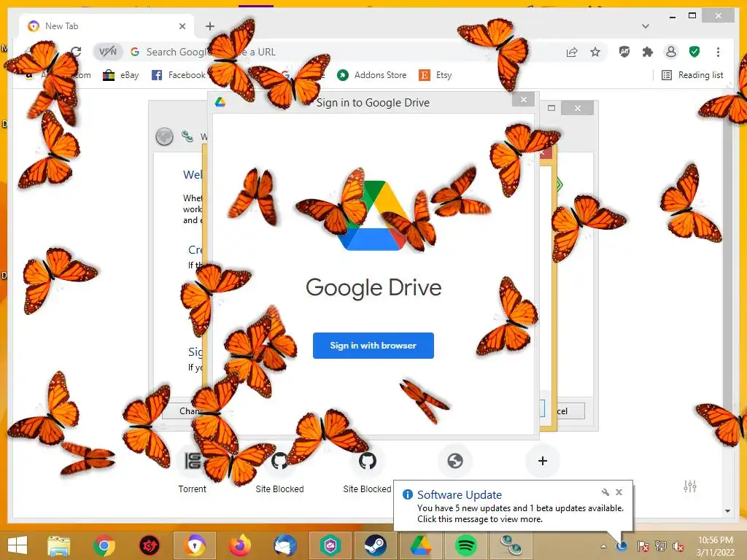Toggle the VPN button in address bar
The image size is (747, 560).
click(x=108, y=52)
